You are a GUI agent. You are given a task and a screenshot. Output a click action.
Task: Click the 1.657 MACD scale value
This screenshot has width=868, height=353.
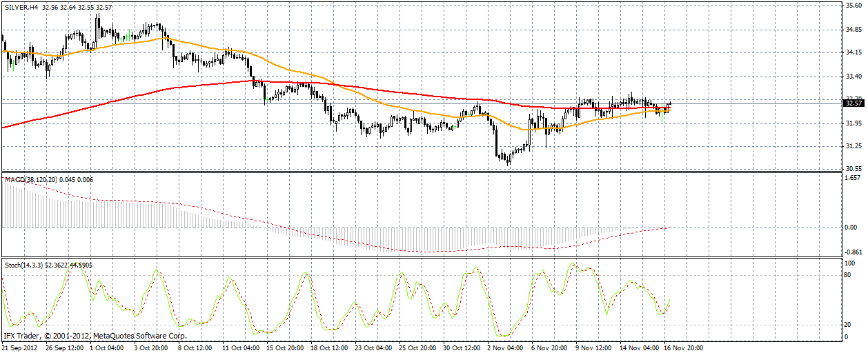tap(853, 177)
